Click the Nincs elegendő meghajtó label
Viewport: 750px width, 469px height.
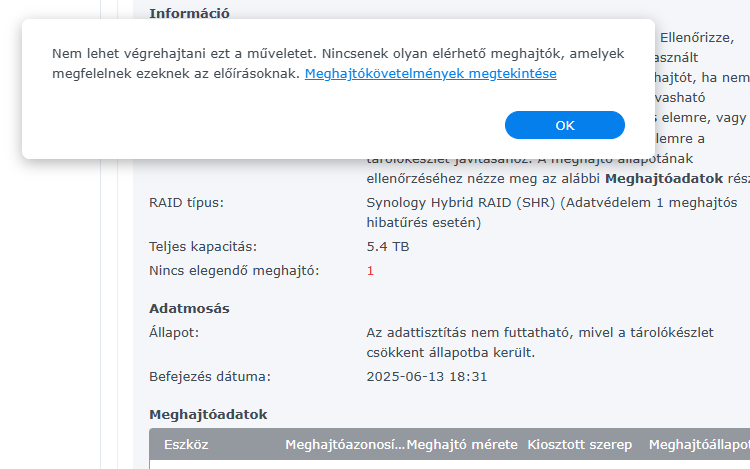pos(234,271)
